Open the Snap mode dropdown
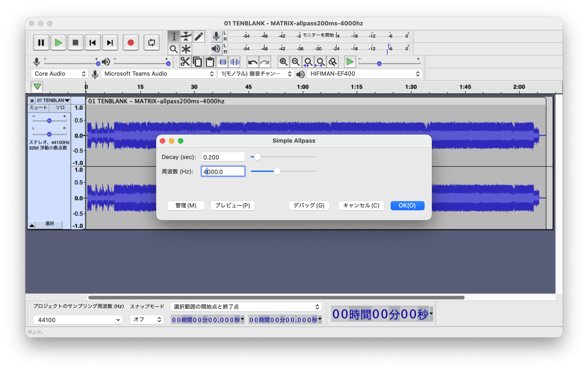The width and height of the screenshot is (588, 371). click(147, 320)
